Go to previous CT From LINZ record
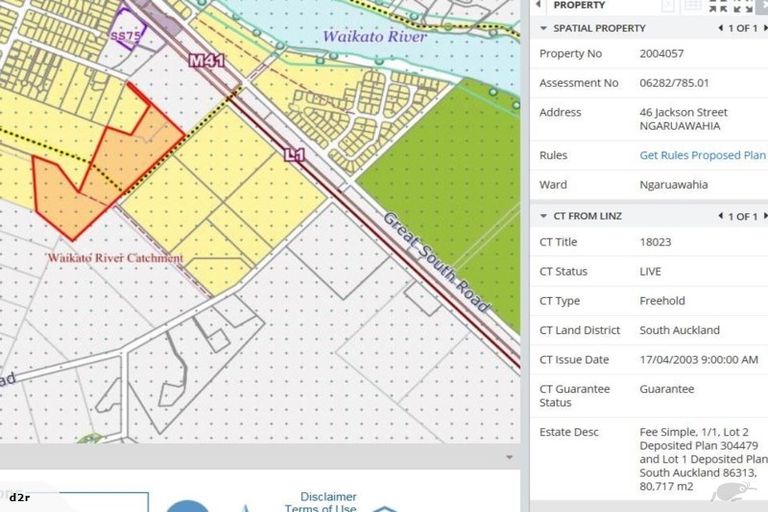The image size is (768, 512). click(x=721, y=216)
